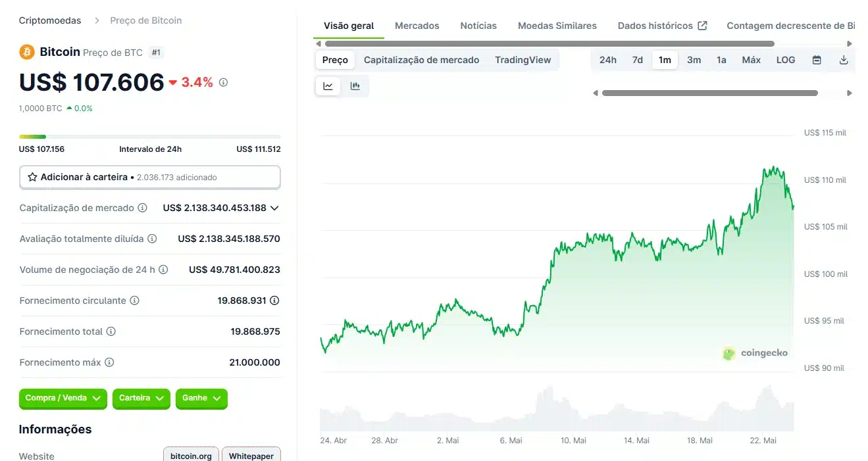This screenshot has width=868, height=461.
Task: Open the calendar date range picker
Action: tap(816, 59)
